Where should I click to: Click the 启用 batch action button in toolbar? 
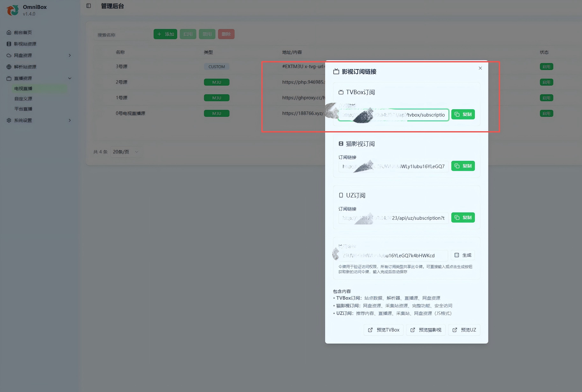[x=188, y=34]
